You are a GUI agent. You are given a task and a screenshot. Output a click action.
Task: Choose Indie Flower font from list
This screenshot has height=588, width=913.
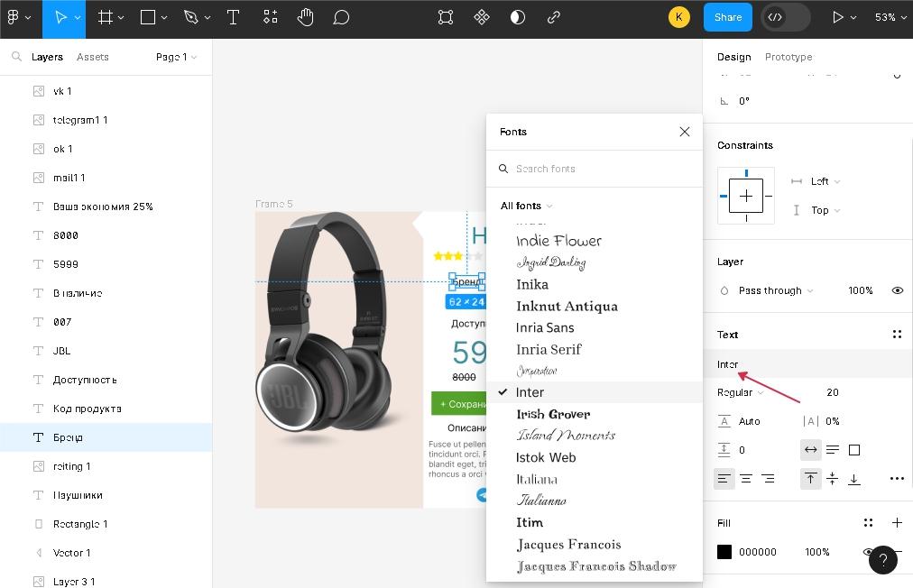point(558,241)
